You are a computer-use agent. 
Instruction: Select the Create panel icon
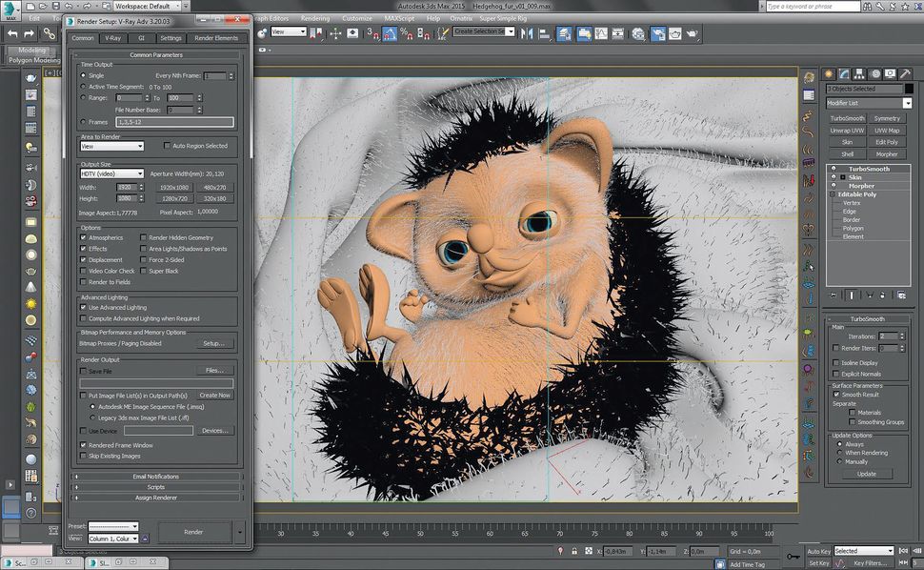pos(827,73)
